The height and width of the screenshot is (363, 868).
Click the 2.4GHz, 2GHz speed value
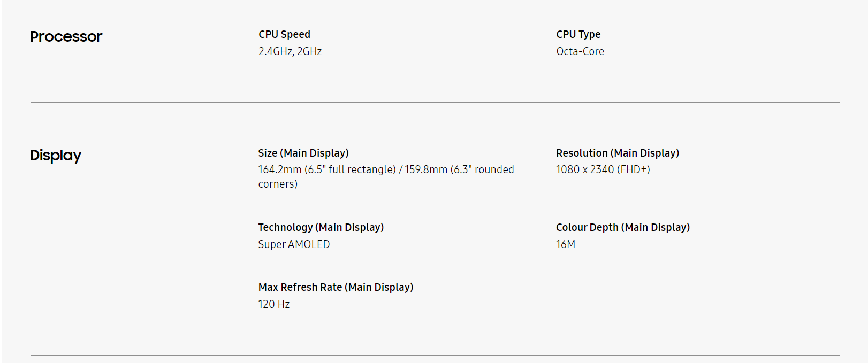[x=290, y=51]
